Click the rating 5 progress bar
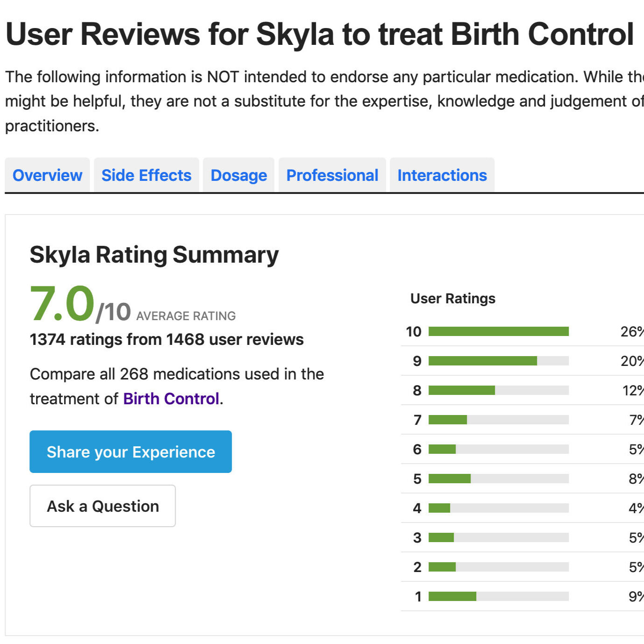 499,479
